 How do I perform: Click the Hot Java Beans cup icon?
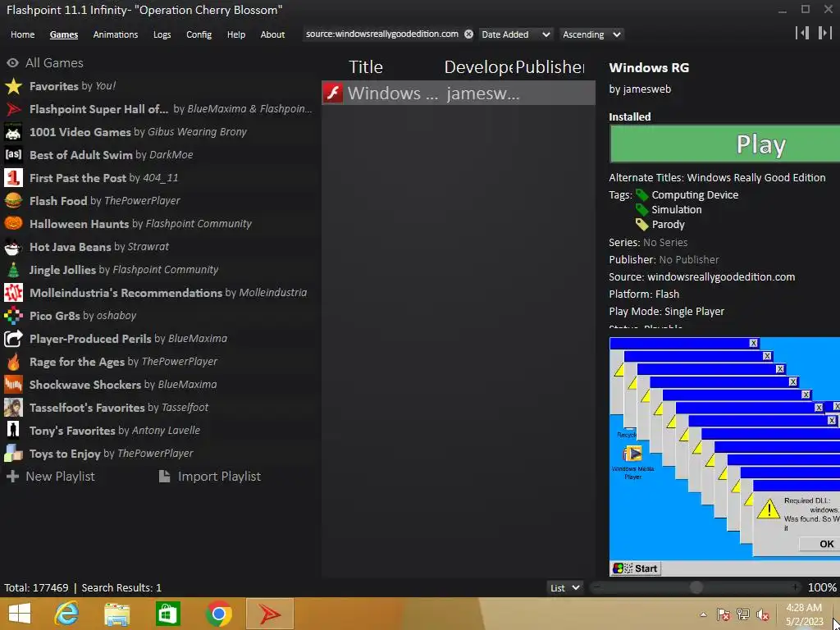13,247
